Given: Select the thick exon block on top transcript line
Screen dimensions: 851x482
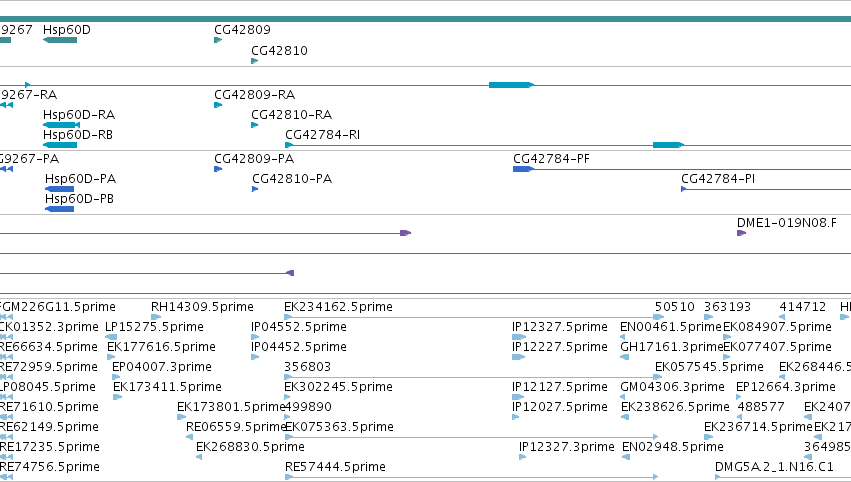Looking at the screenshot, I should (511, 85).
